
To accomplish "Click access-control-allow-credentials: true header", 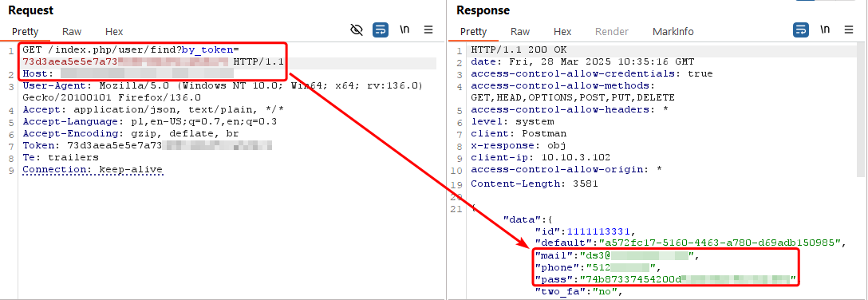I will click(592, 73).
